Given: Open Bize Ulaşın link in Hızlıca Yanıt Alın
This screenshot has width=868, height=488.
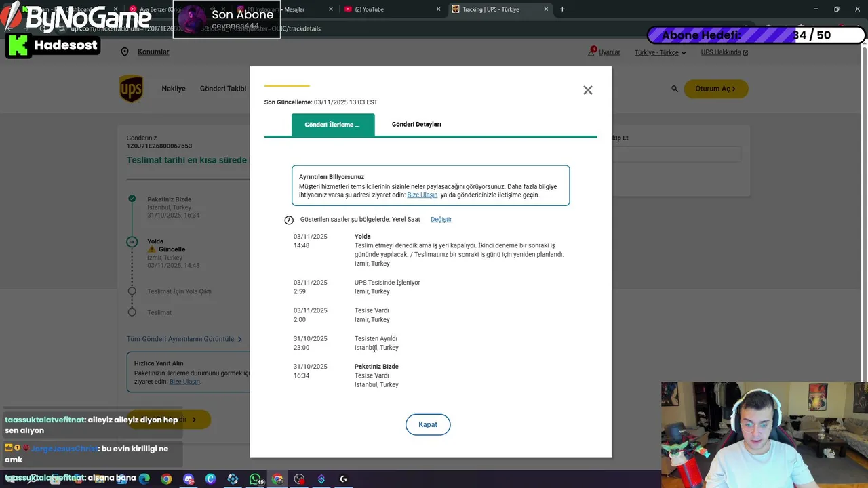Looking at the screenshot, I should point(184,382).
